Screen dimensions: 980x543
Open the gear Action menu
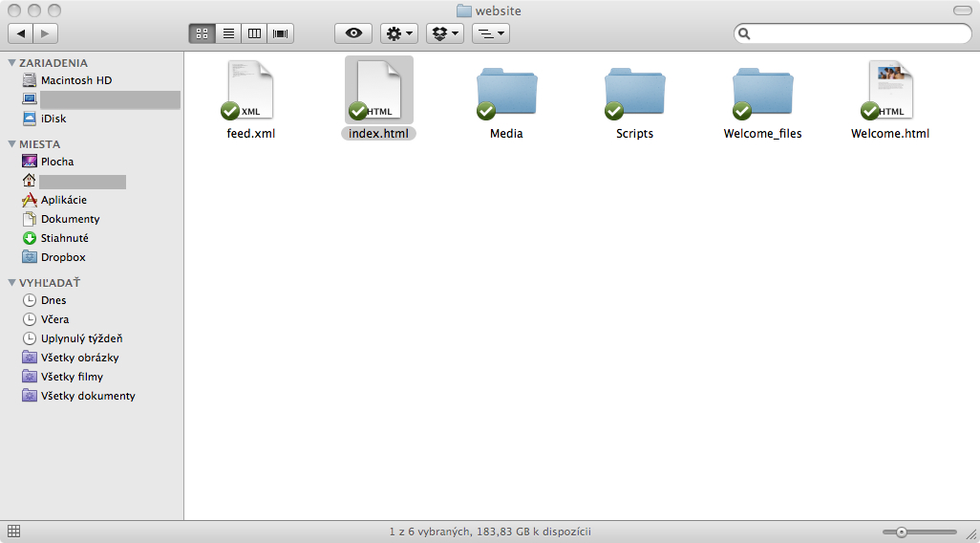399,33
